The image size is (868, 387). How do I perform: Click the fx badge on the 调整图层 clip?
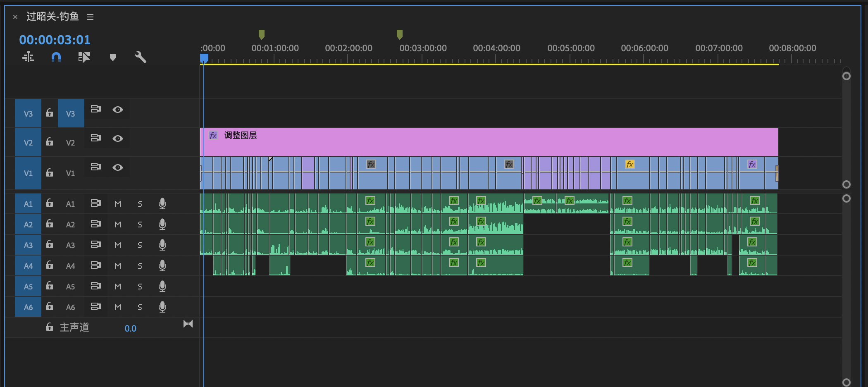click(x=213, y=136)
